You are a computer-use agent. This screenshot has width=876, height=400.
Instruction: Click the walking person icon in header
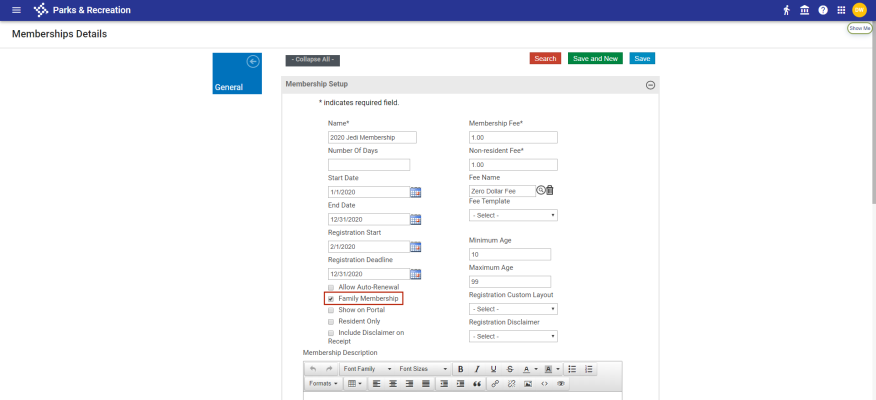pyautogui.click(x=787, y=10)
